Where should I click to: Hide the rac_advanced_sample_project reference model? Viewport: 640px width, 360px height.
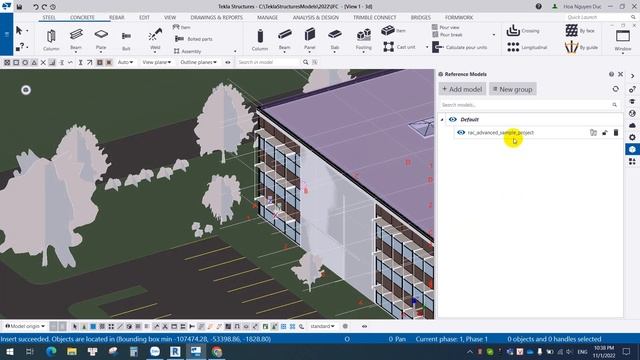tap(461, 132)
